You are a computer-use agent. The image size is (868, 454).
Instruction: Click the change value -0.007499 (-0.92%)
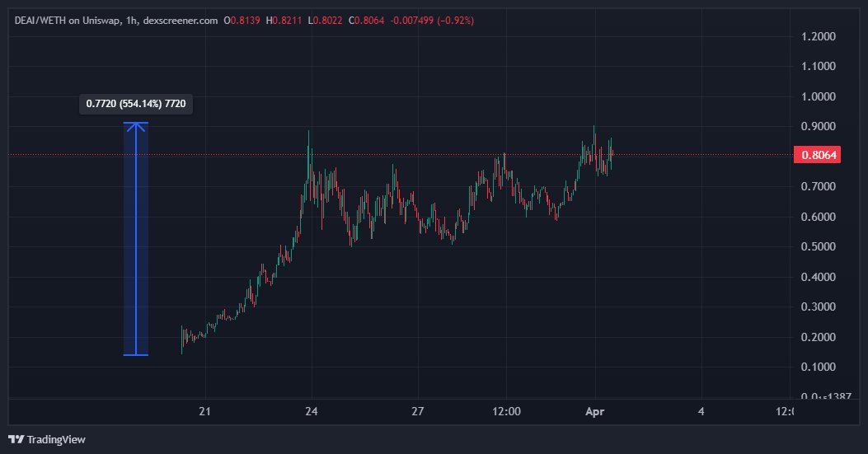click(x=432, y=21)
